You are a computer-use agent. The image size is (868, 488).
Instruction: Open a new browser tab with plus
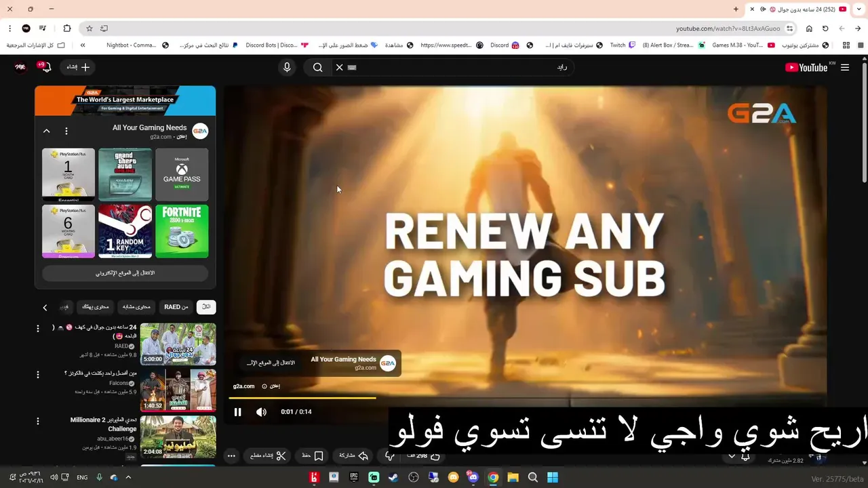[x=736, y=9]
